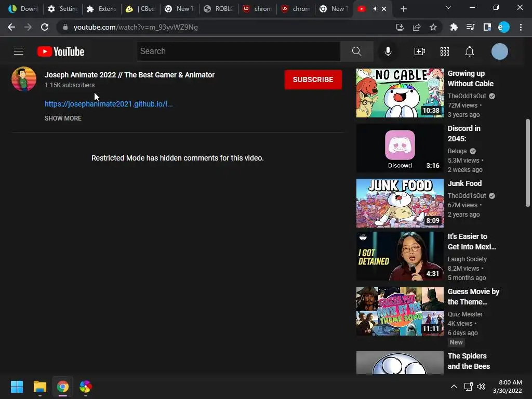Image resolution: width=532 pixels, height=399 pixels.
Task: Click the search magnifier button
Action: (356, 51)
